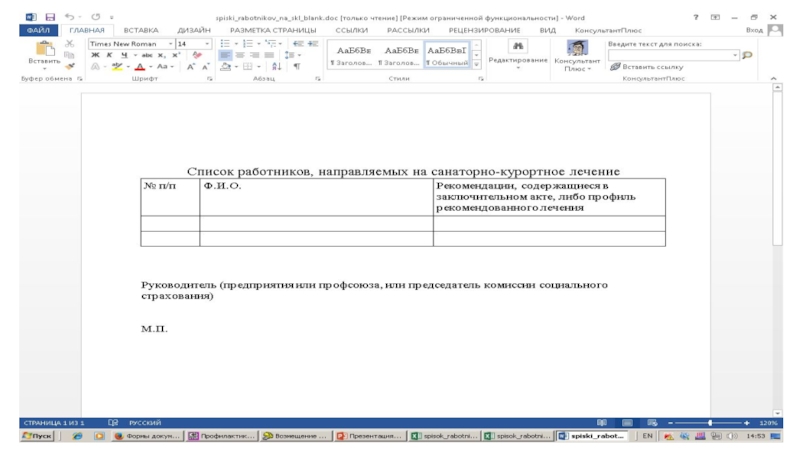
Task: Toggle bold (Ж) formatting
Action: coord(95,56)
